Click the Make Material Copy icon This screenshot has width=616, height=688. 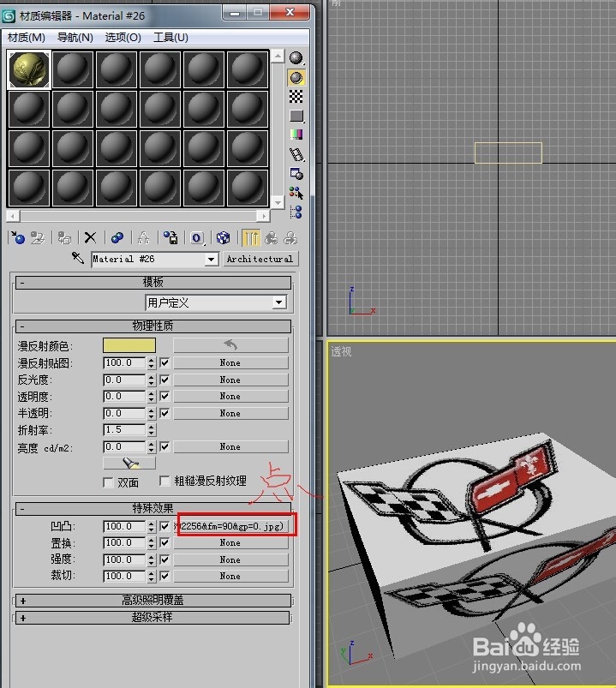pyautogui.click(x=117, y=238)
